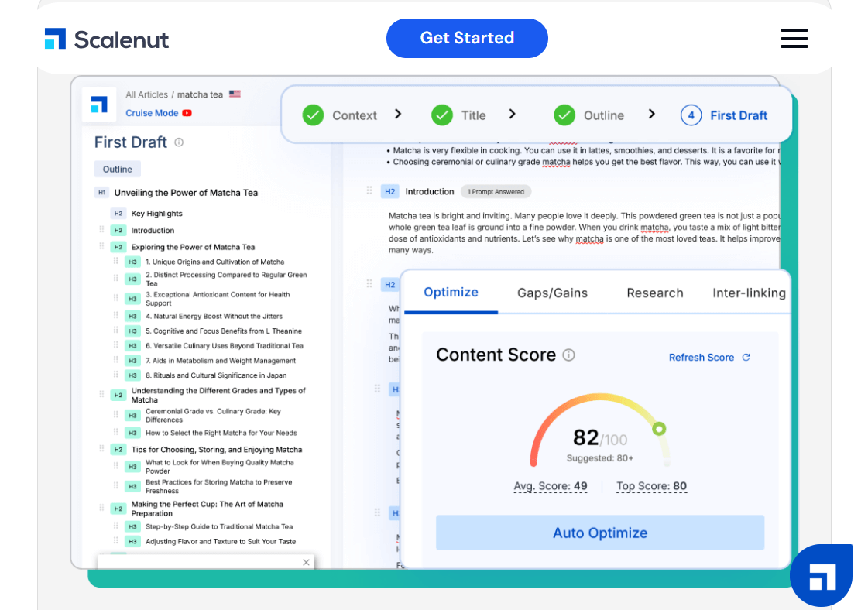Select Step-by-Step Guide to Traditional Matcha Tea
The image size is (868, 610).
click(219, 527)
